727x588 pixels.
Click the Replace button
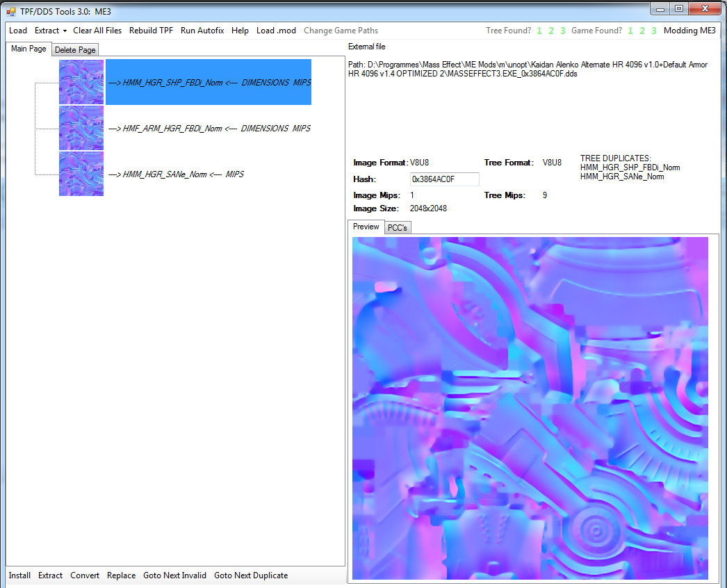point(121,575)
